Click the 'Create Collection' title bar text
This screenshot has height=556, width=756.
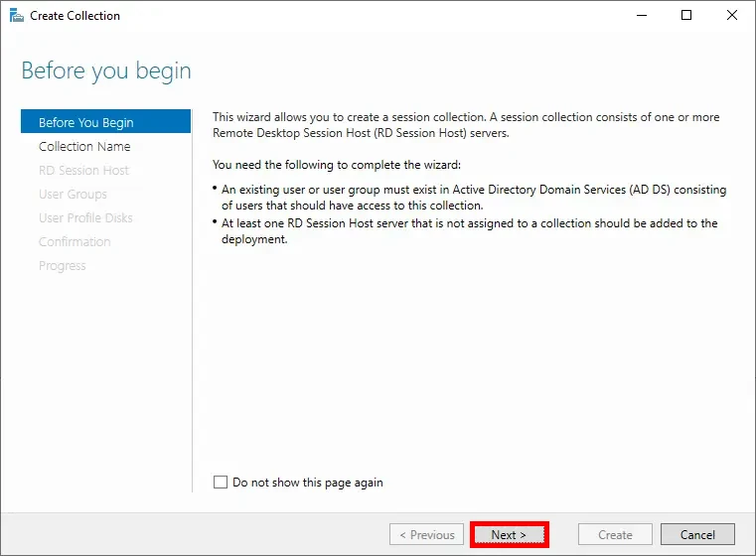[x=76, y=16]
